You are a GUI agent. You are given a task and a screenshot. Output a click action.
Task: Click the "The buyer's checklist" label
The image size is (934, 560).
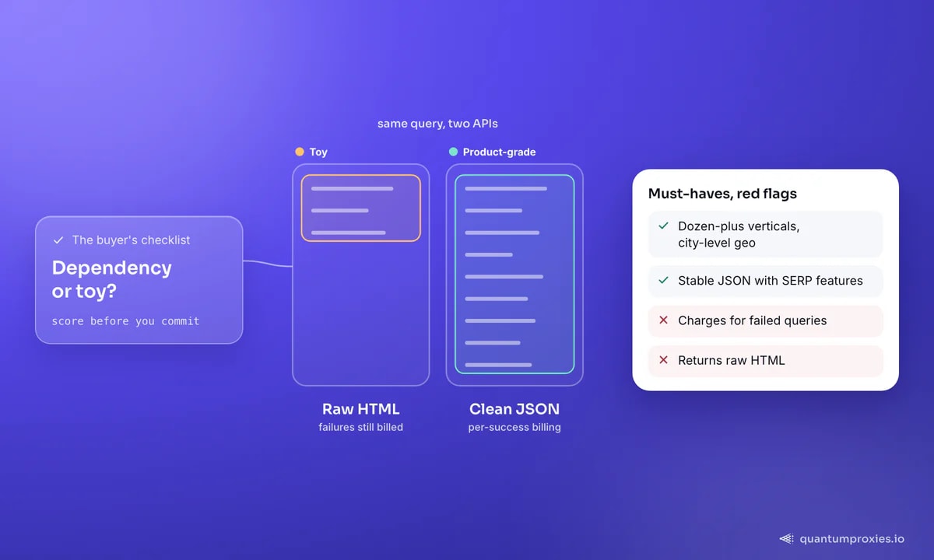click(x=131, y=240)
